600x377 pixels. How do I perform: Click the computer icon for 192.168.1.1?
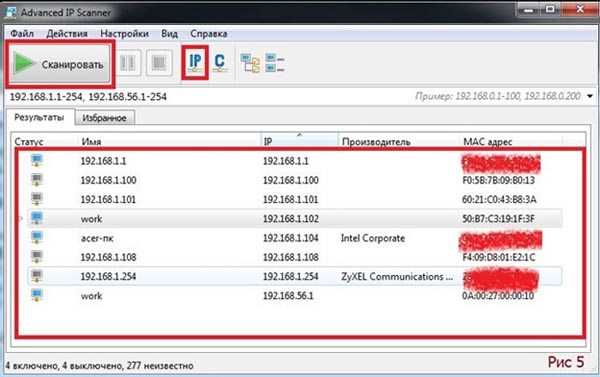37,160
